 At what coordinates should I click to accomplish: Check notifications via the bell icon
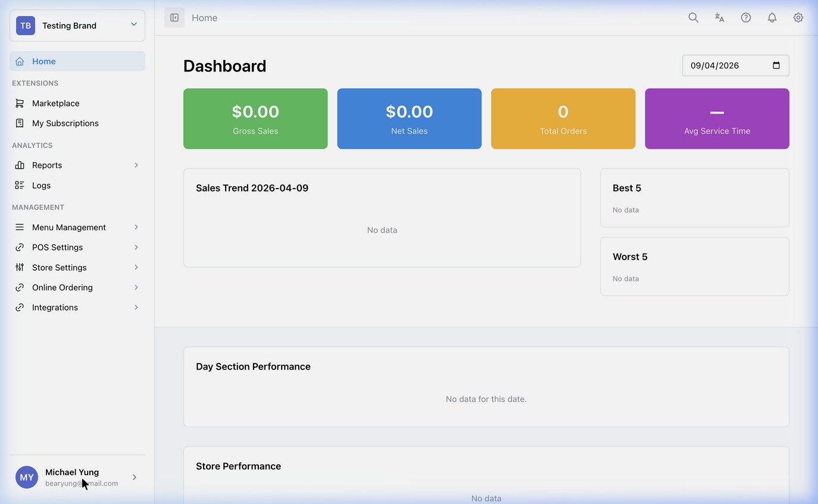click(772, 17)
